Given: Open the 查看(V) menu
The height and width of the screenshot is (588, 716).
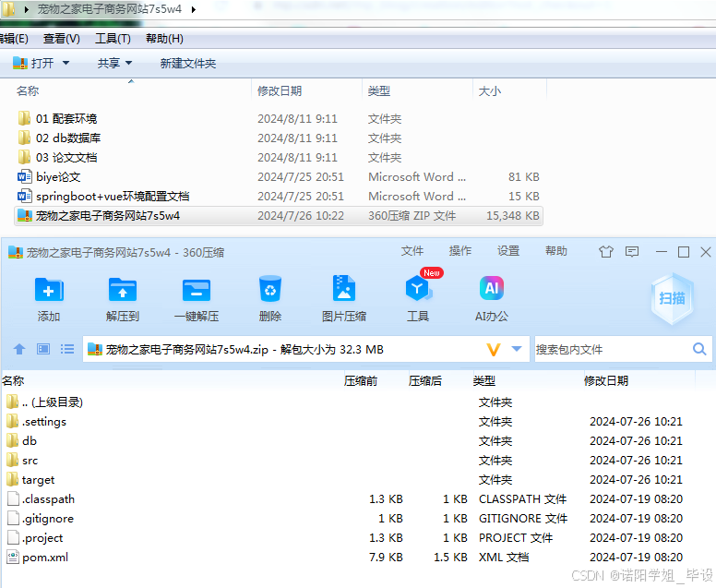Looking at the screenshot, I should pyautogui.click(x=61, y=39).
